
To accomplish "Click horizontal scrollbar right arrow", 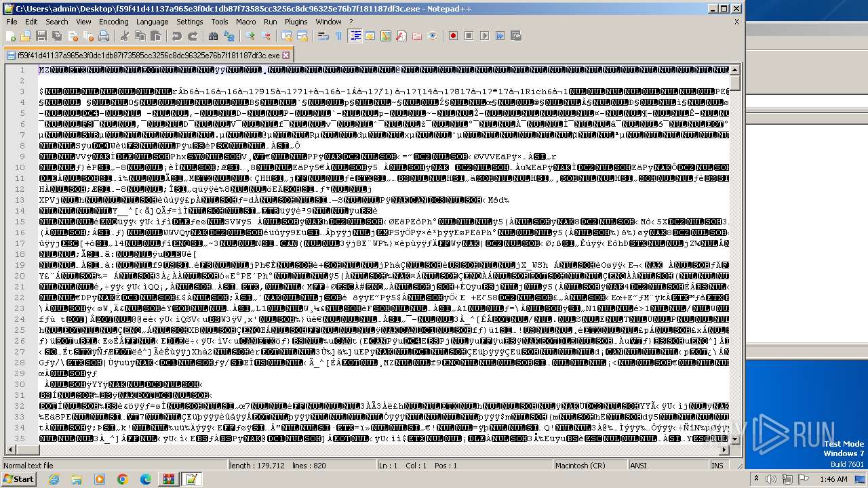I will coord(724,450).
